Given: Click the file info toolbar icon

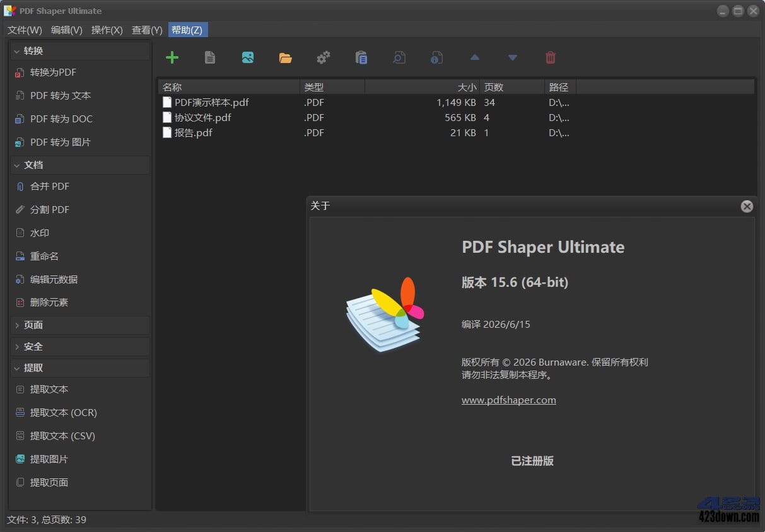Looking at the screenshot, I should tap(436, 57).
